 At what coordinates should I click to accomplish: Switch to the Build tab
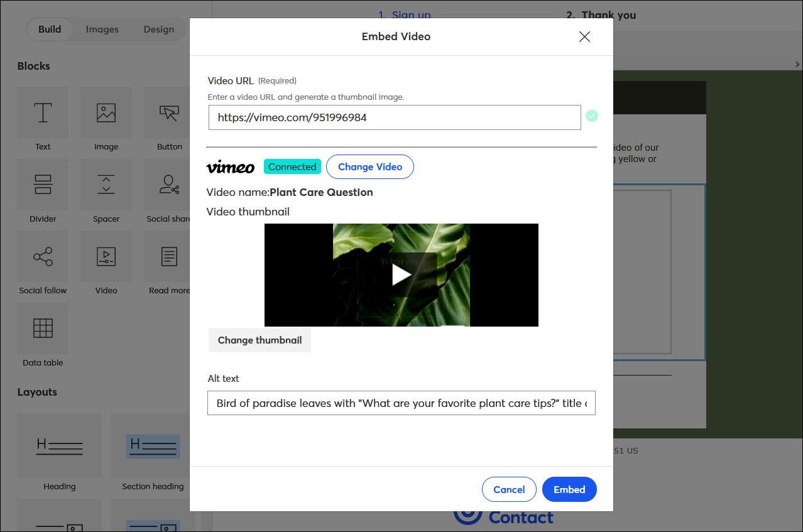pos(50,29)
